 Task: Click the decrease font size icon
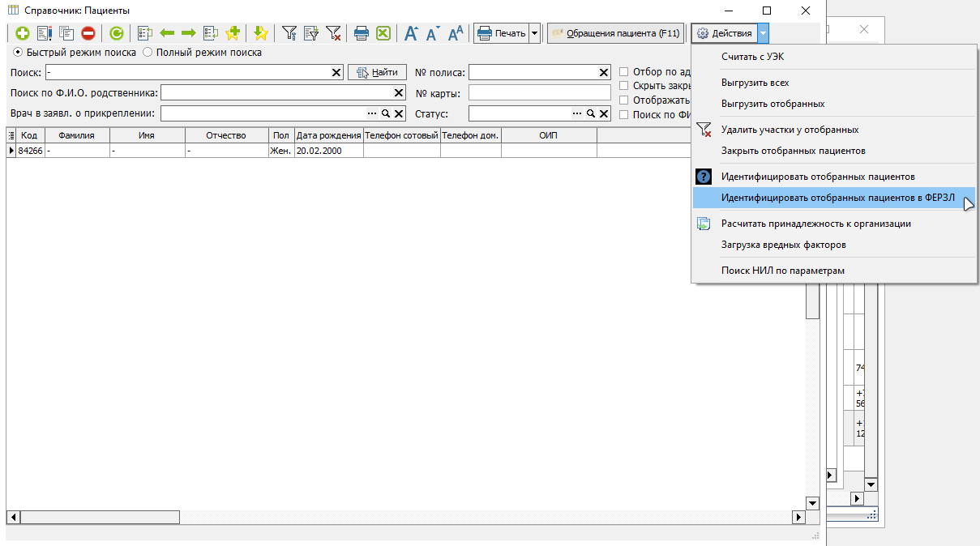(434, 33)
